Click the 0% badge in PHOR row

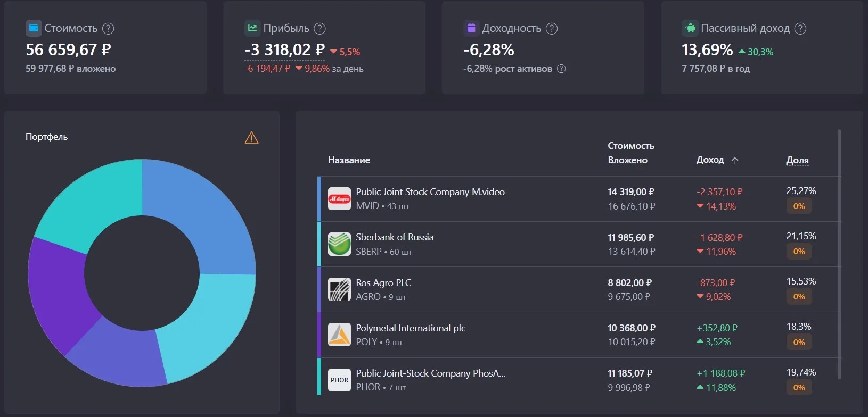coord(799,388)
